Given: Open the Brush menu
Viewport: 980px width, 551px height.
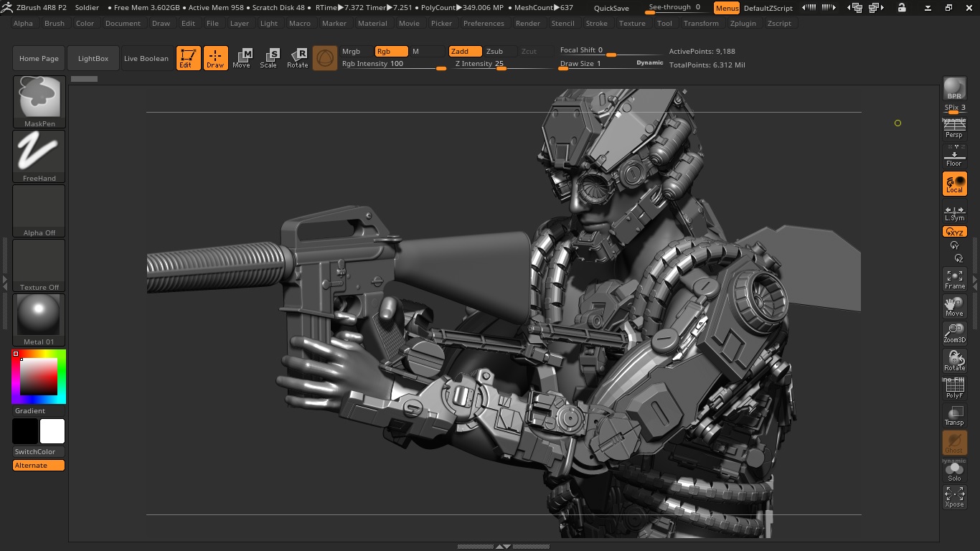Looking at the screenshot, I should tap(55, 23).
